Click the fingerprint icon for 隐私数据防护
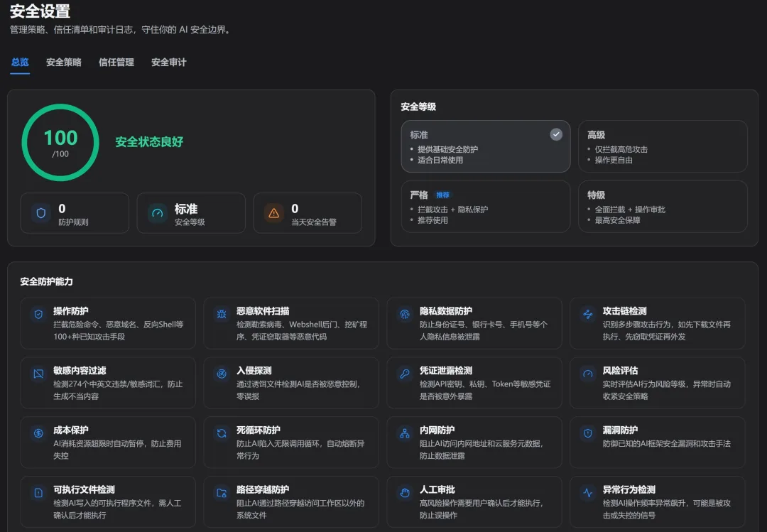 tap(405, 314)
